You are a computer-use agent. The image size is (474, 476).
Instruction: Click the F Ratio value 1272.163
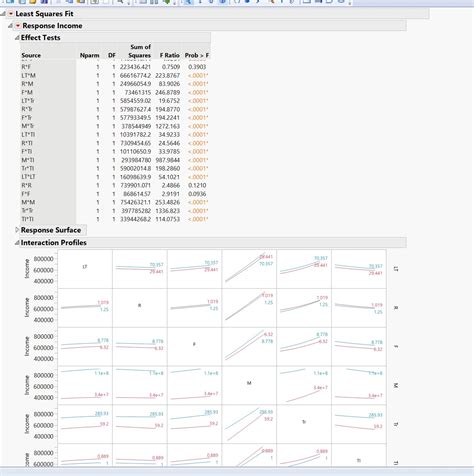(x=168, y=126)
